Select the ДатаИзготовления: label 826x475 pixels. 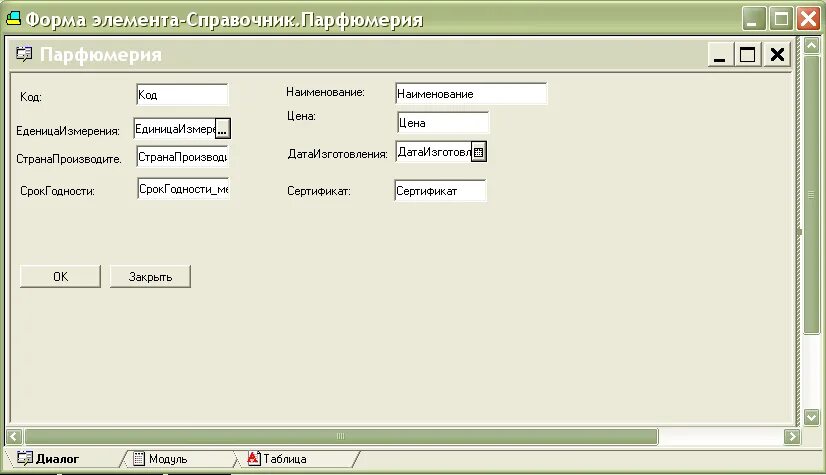pyautogui.click(x=338, y=154)
